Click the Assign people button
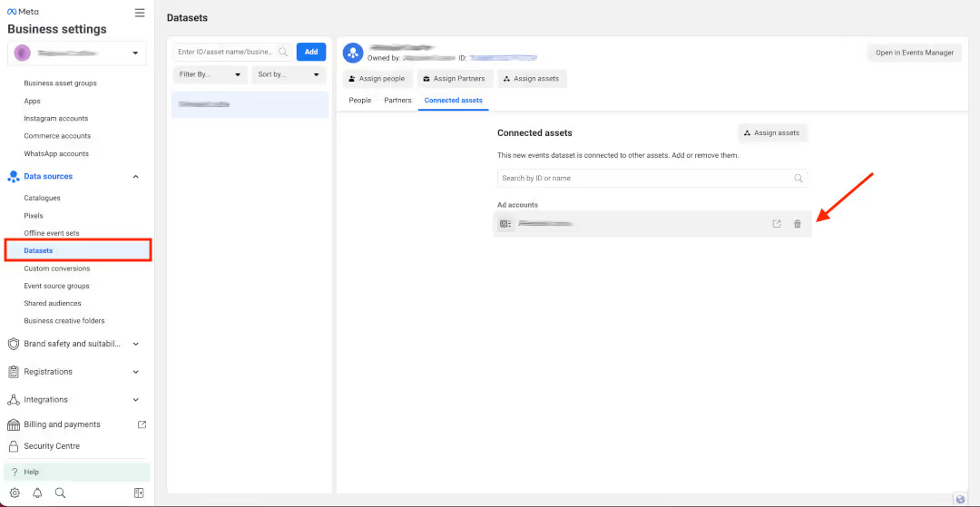Image resolution: width=980 pixels, height=507 pixels. [x=377, y=79]
